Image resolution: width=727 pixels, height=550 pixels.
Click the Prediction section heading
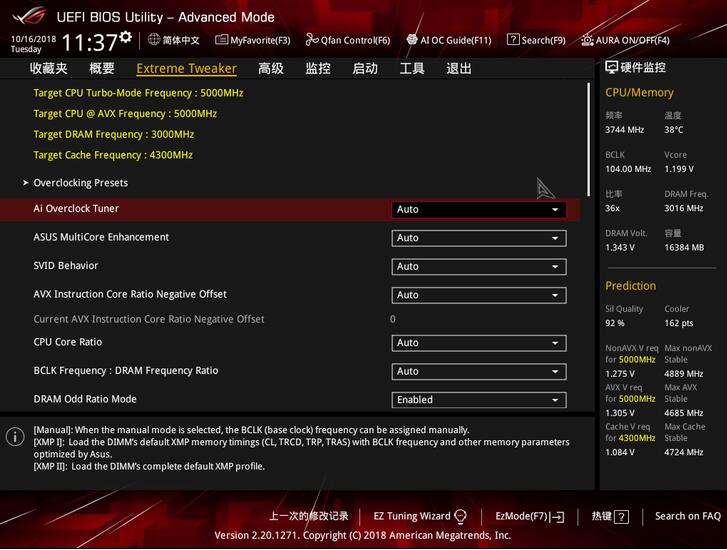click(x=631, y=286)
